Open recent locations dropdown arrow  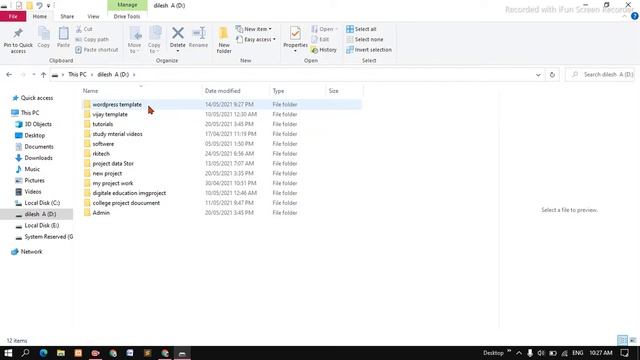coord(33,75)
